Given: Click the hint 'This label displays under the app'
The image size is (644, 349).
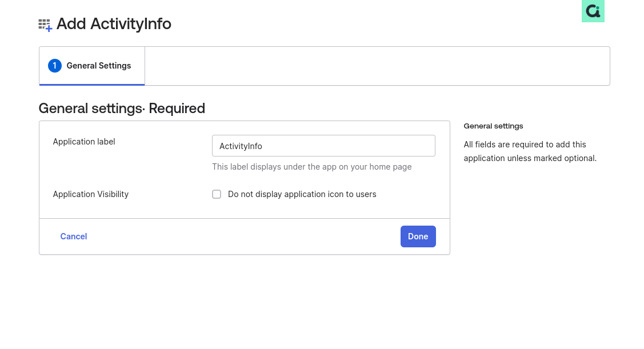Looking at the screenshot, I should point(312,167).
